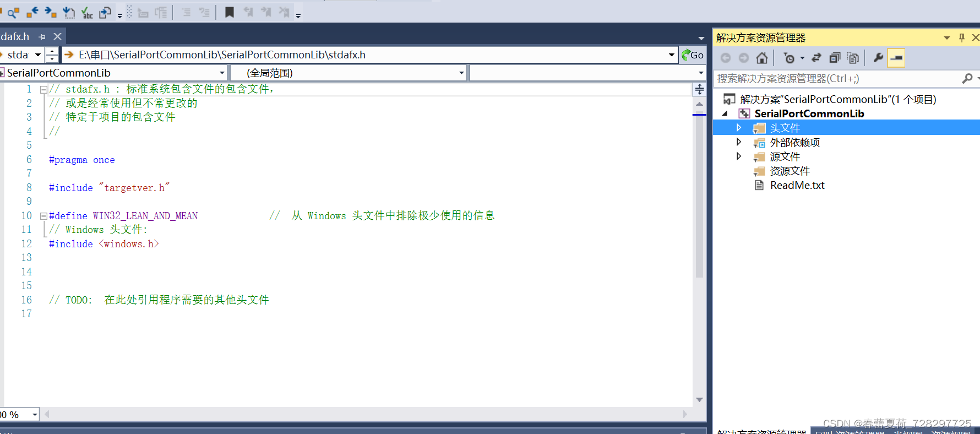Click the '"targetver.h"' include text
Viewport: 980px width, 434px height.
click(134, 188)
